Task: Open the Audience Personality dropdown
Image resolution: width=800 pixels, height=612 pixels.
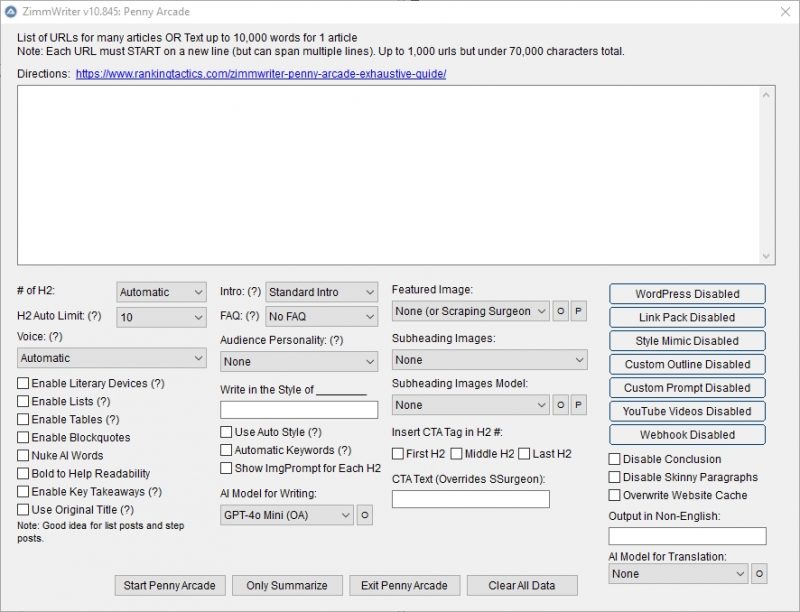Action: click(299, 362)
